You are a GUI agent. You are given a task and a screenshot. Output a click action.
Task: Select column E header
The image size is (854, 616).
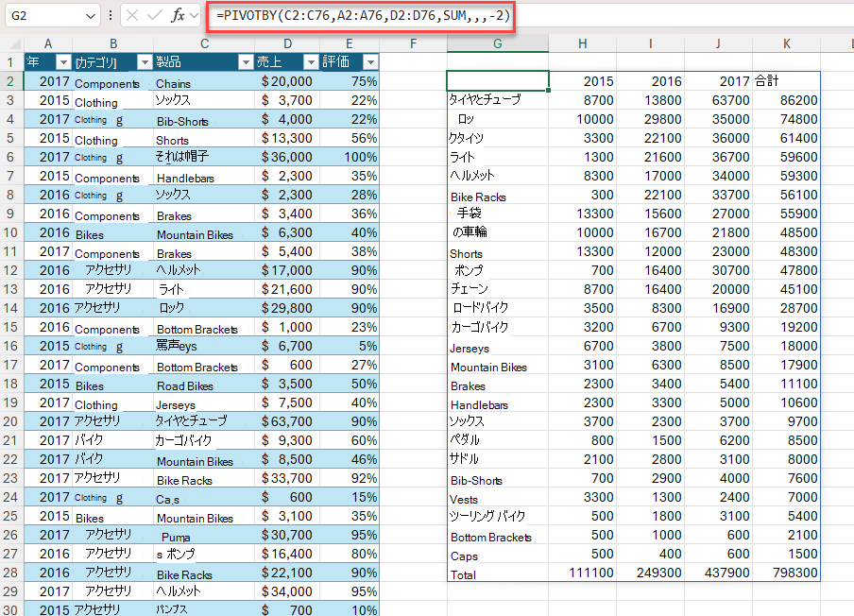click(350, 43)
